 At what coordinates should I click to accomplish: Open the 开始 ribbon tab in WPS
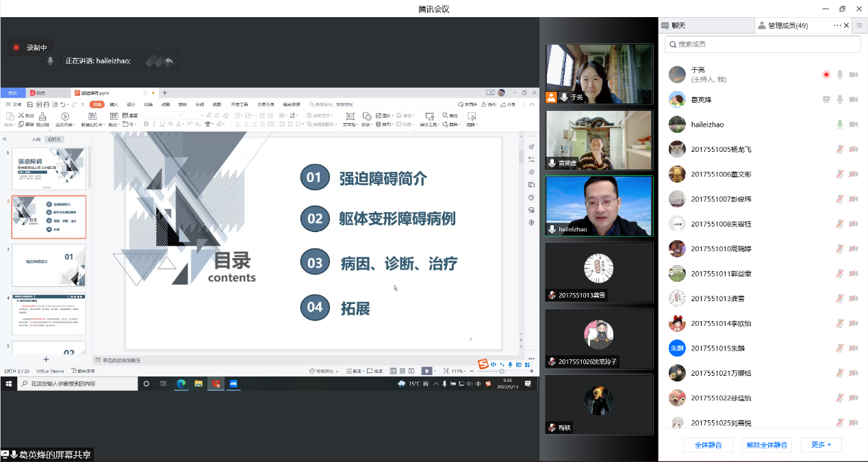(97, 105)
